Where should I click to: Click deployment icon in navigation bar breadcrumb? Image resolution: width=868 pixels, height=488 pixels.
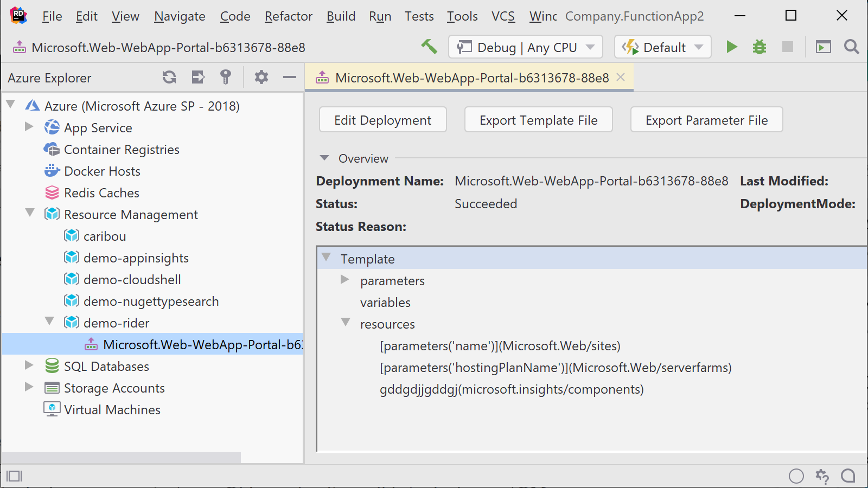[x=20, y=48]
